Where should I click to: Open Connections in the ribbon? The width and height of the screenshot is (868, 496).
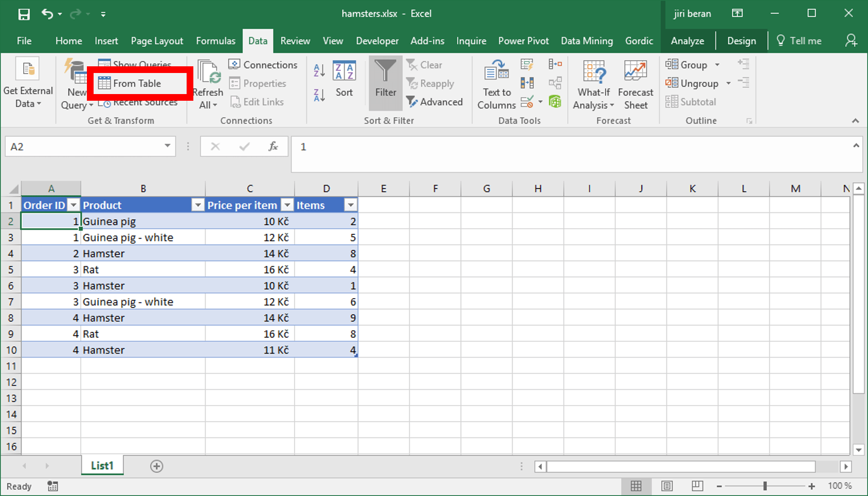point(263,65)
